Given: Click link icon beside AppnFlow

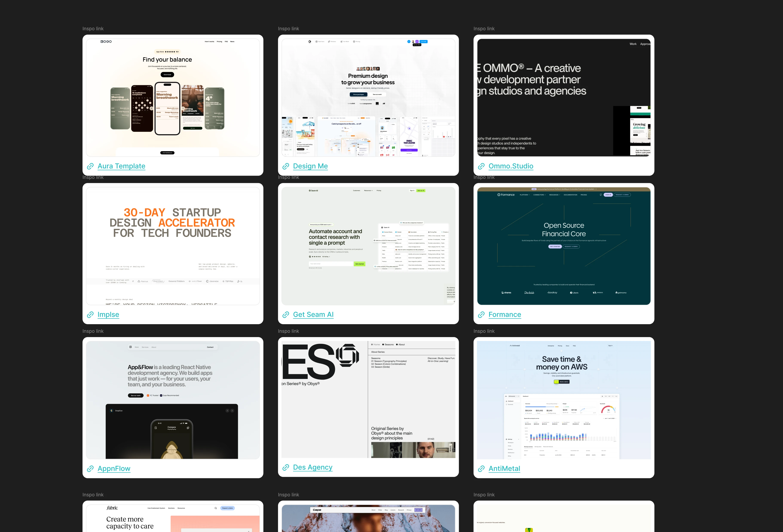Looking at the screenshot, I should click(x=90, y=468).
